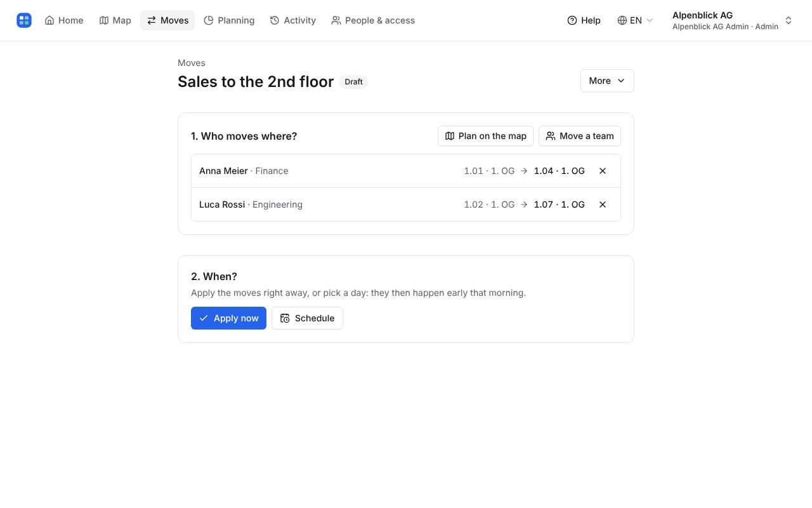Screen dimensions: 812x508
Task: Expand the More dropdown menu
Action: pyautogui.click(x=607, y=81)
